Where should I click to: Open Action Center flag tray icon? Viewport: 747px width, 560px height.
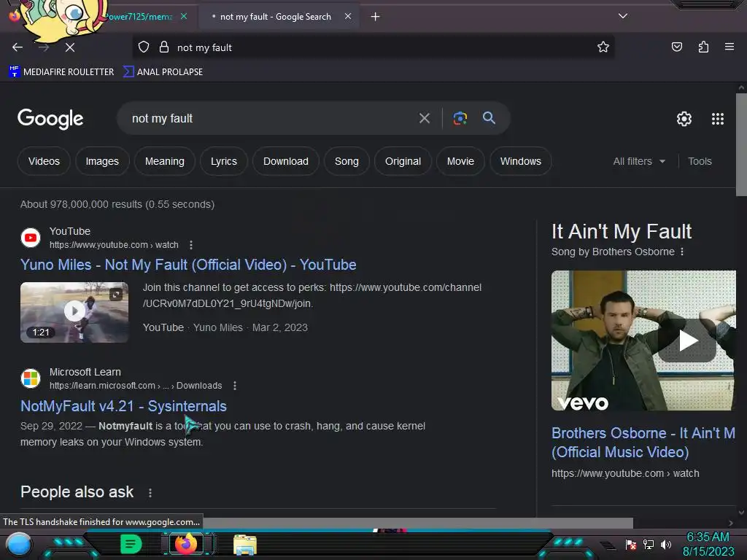click(x=631, y=544)
